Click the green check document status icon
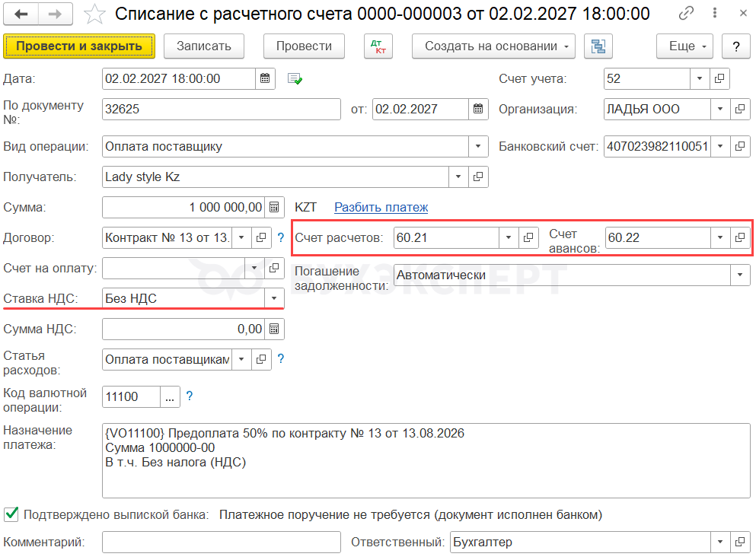Viewport: 756px width, 560px height. pyautogui.click(x=295, y=78)
